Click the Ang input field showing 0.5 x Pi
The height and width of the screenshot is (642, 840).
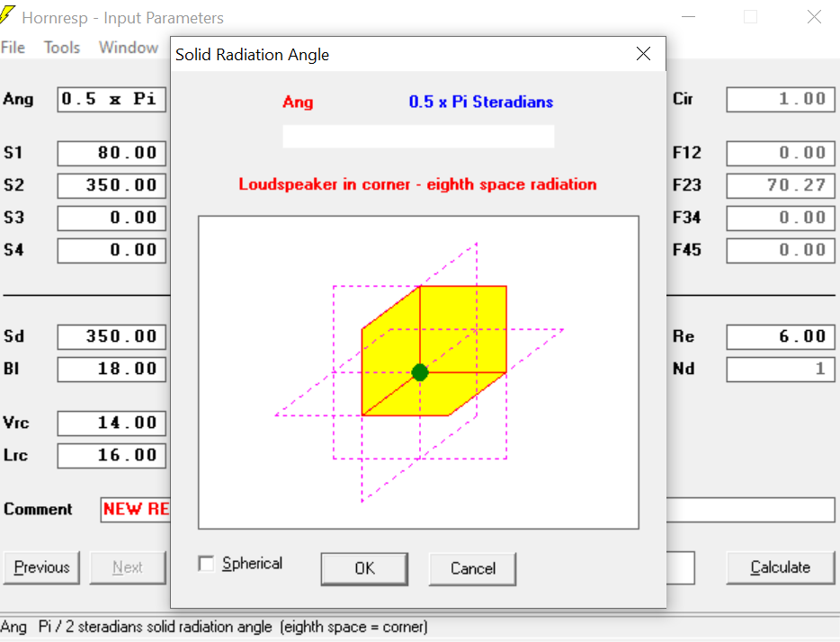coord(112,100)
